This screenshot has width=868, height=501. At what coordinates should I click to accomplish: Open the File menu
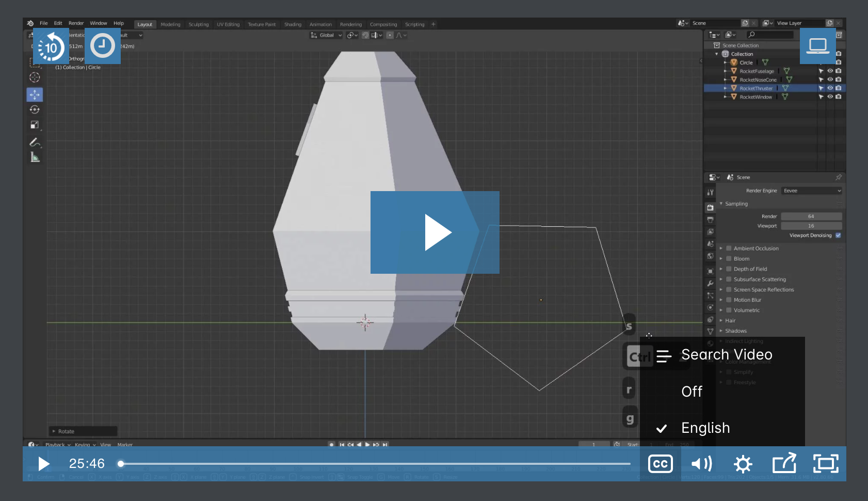(44, 23)
